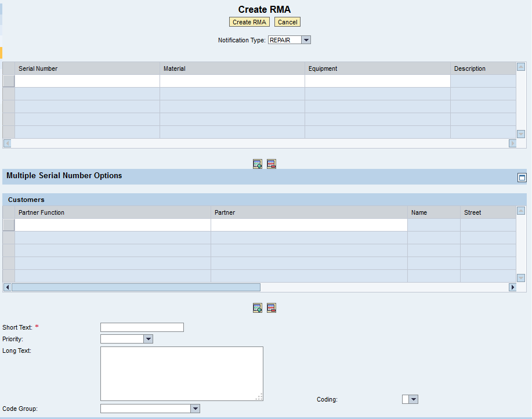Screen dimensions: 532x419
Task: Focus the Short Text input field
Action: (x=142, y=327)
